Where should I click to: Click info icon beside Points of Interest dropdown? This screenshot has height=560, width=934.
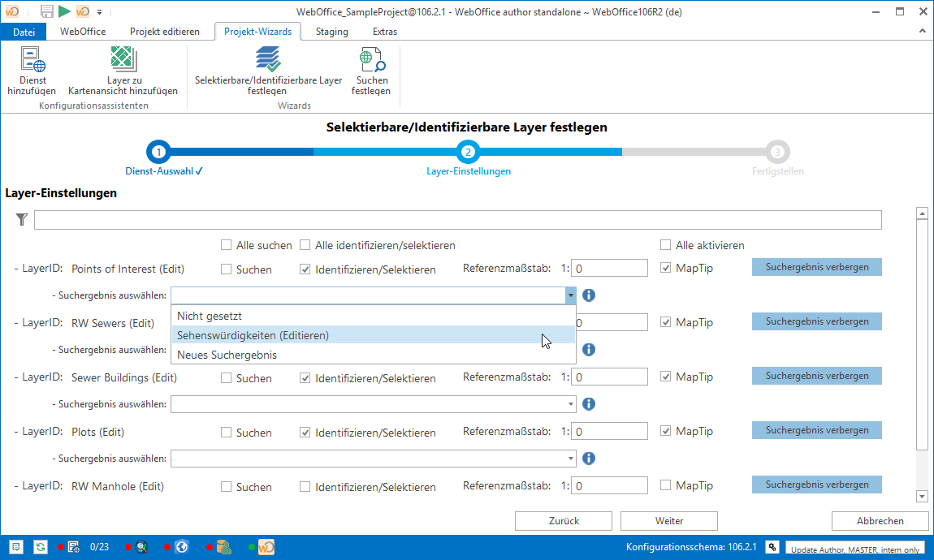pyautogui.click(x=589, y=295)
